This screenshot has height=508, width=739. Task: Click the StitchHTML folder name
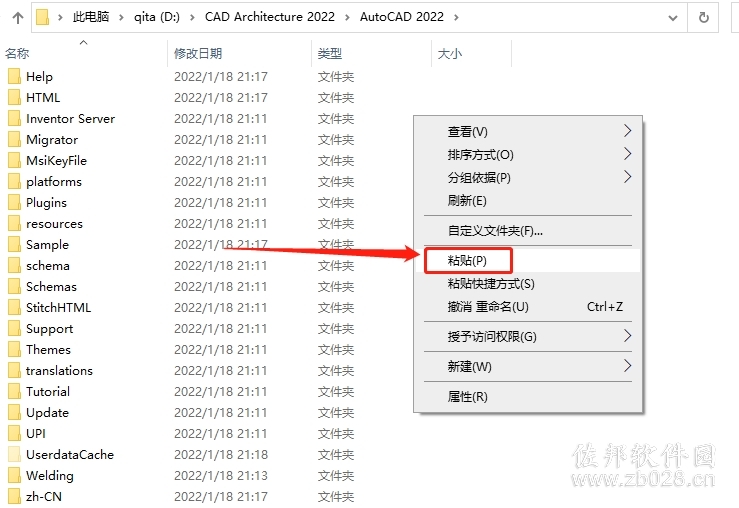point(58,307)
